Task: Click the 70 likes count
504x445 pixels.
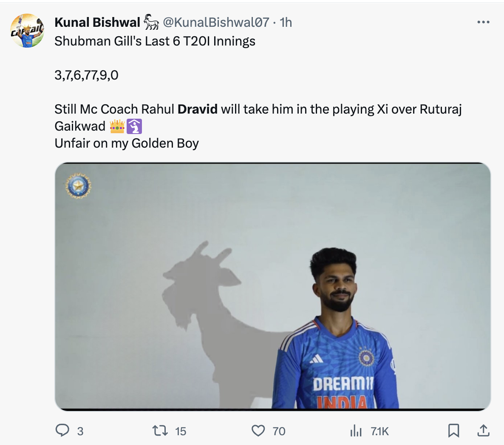Action: [279, 431]
